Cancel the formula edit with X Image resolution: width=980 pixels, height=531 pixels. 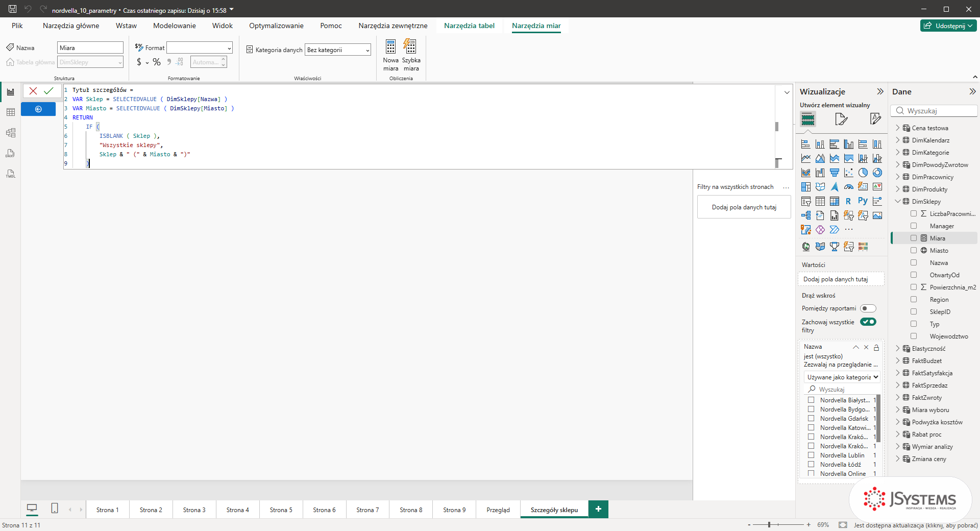pyautogui.click(x=33, y=91)
